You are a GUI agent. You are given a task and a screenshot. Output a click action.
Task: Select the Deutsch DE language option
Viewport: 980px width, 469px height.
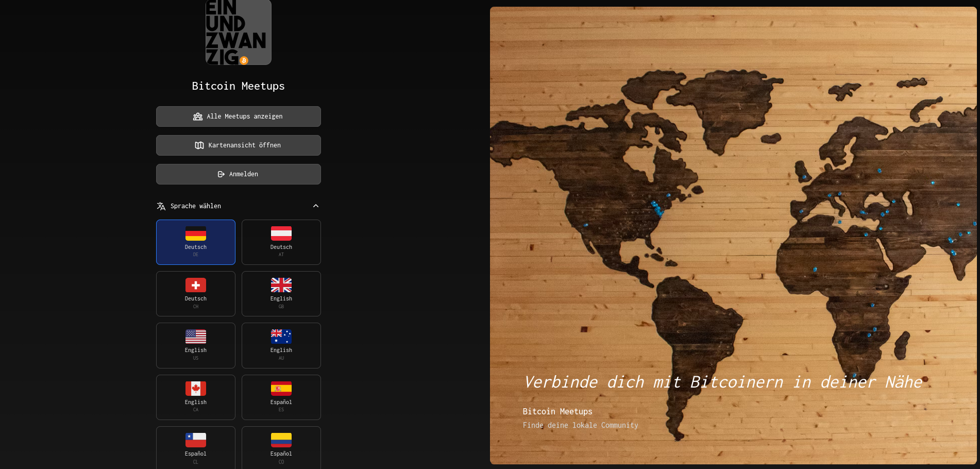[196, 242]
